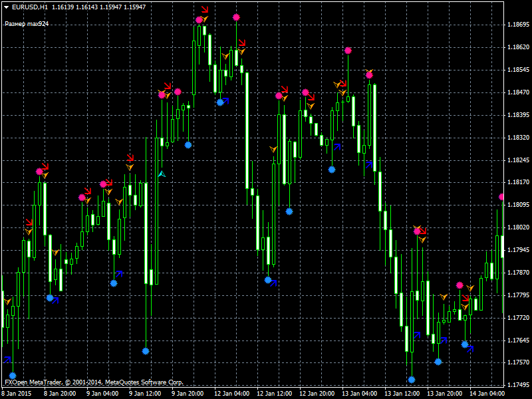Click price label 1.18170 on the scale
Image resolution: width=532 pixels, height=399 pixels.
coord(518,182)
